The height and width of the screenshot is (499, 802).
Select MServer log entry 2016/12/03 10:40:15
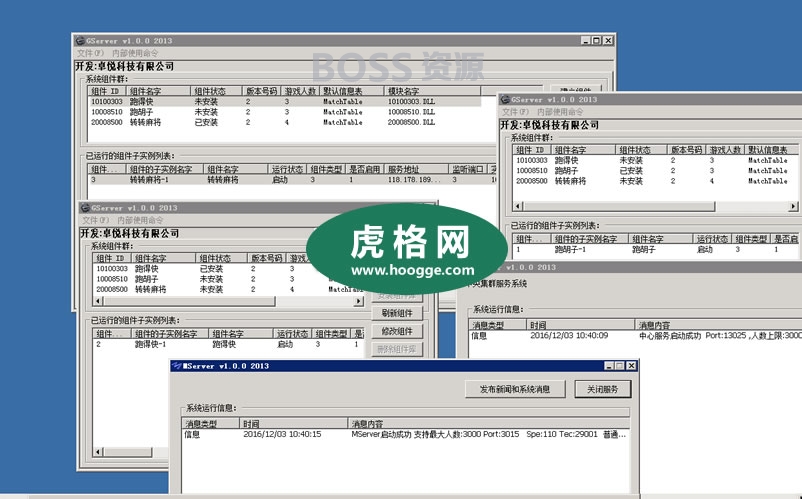pos(406,434)
